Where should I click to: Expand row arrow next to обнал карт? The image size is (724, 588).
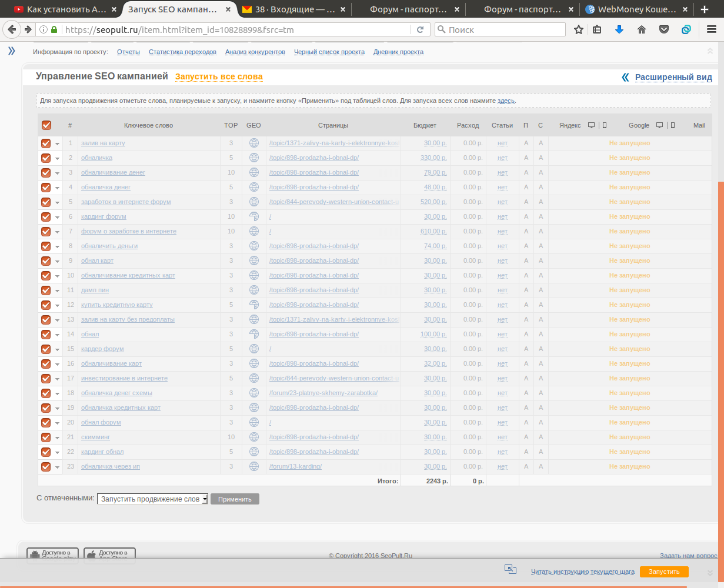57,261
